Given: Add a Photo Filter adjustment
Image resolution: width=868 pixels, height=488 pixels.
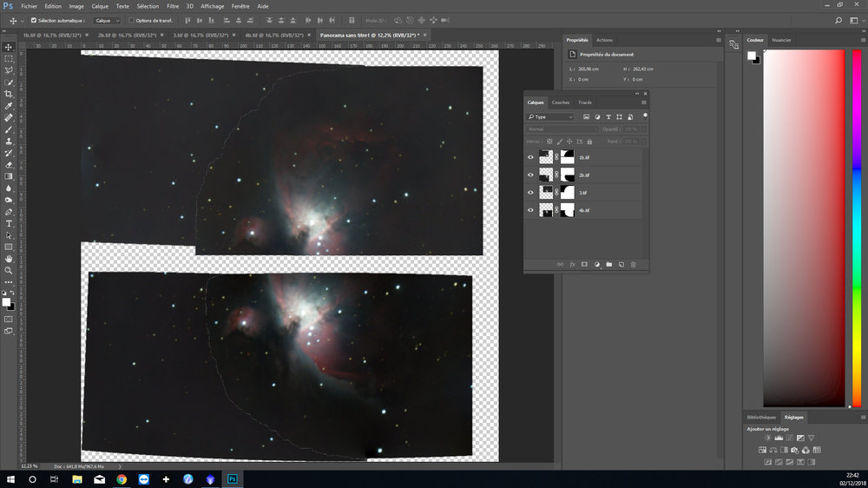Looking at the screenshot, I should (795, 451).
